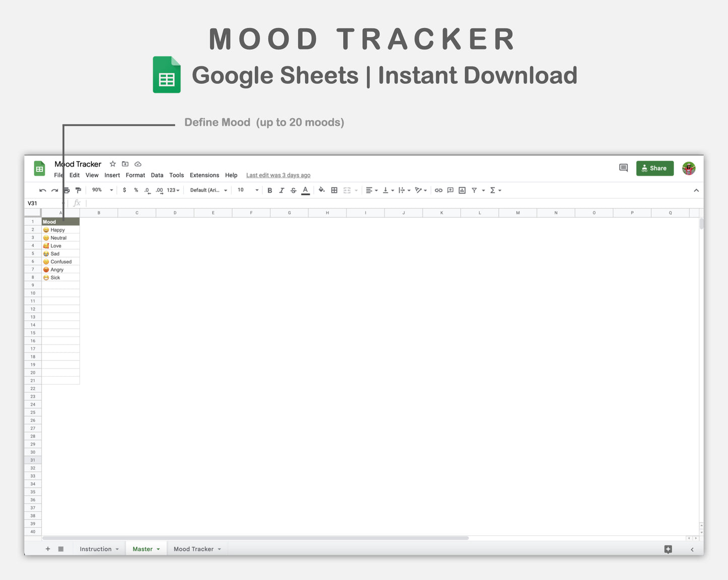Toggle bold formatting

[x=270, y=190]
